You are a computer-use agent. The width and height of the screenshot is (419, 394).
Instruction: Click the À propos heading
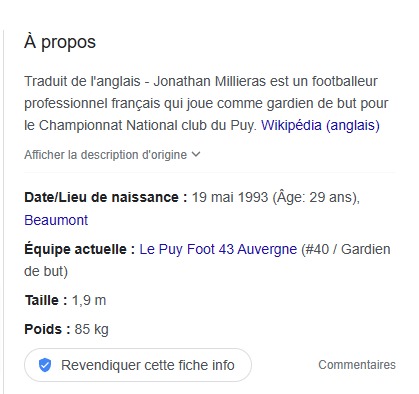coord(60,43)
